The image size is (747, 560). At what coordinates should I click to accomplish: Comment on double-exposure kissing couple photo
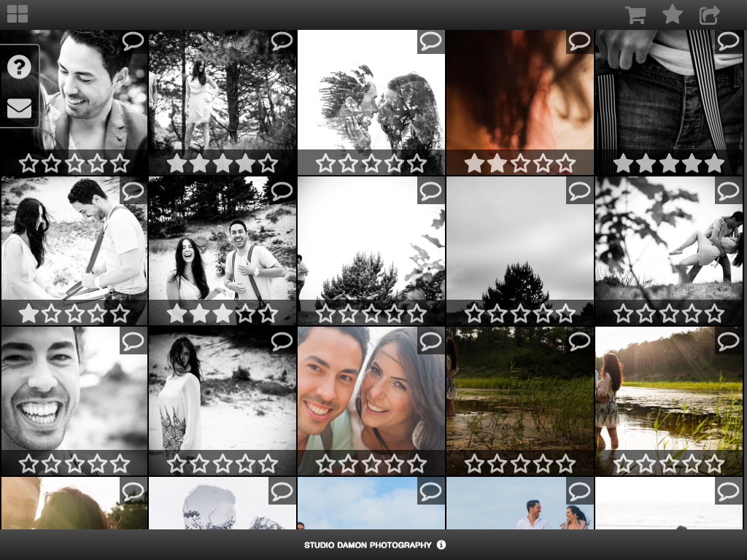tap(430, 41)
